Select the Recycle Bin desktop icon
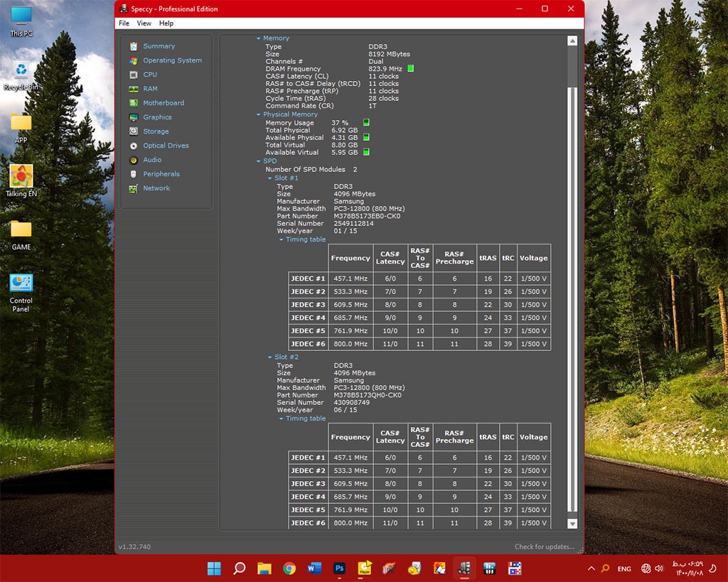This screenshot has width=728, height=582. tap(21, 75)
